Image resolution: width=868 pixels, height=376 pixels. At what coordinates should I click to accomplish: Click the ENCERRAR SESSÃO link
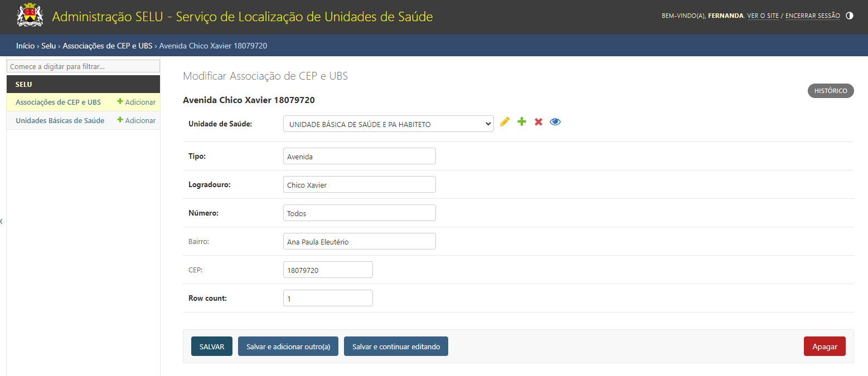click(812, 16)
